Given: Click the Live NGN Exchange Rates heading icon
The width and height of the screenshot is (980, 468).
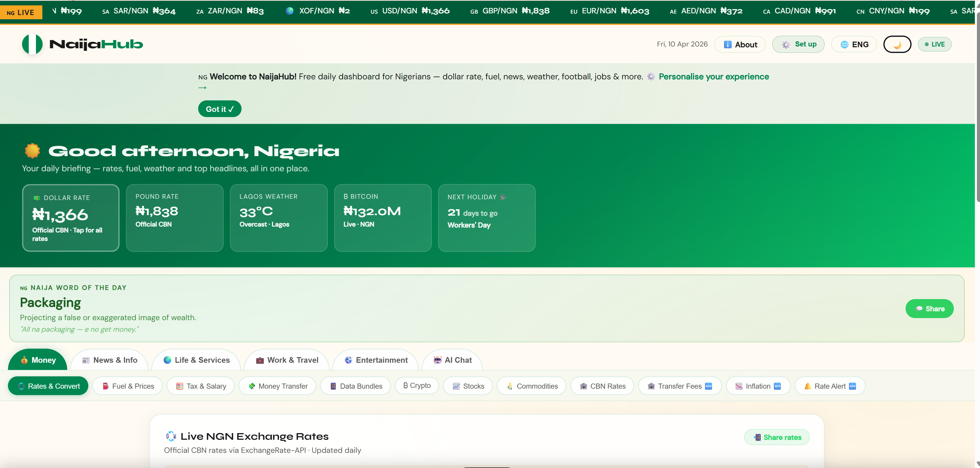Looking at the screenshot, I should [171, 436].
